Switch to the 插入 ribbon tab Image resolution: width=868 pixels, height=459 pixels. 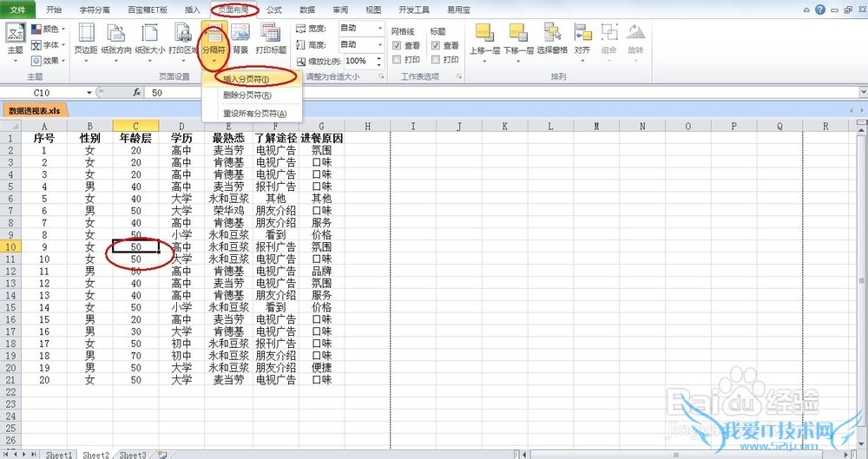(x=192, y=10)
